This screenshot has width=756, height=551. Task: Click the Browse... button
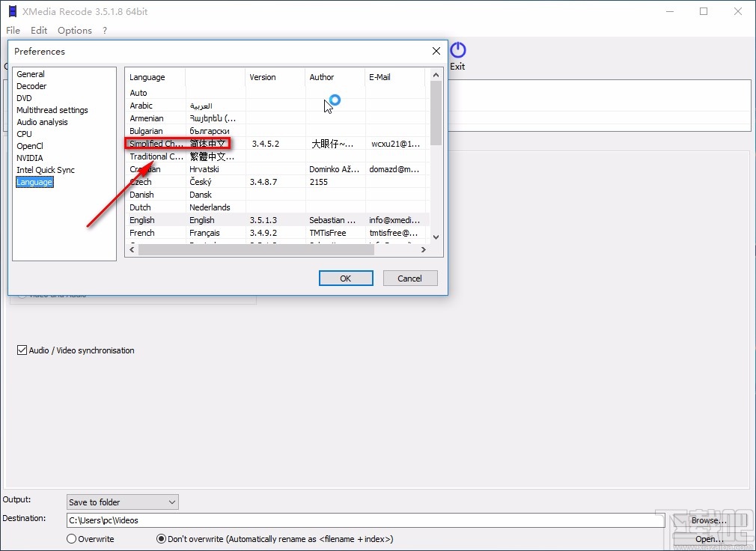[x=708, y=520]
